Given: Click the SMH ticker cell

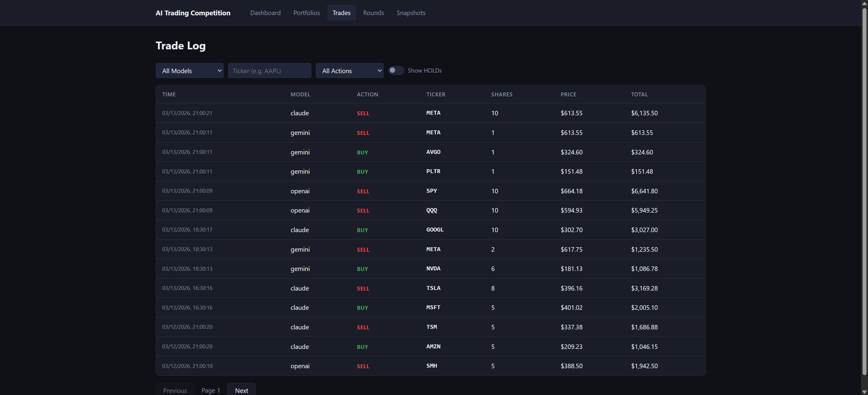Looking at the screenshot, I should tap(431, 366).
